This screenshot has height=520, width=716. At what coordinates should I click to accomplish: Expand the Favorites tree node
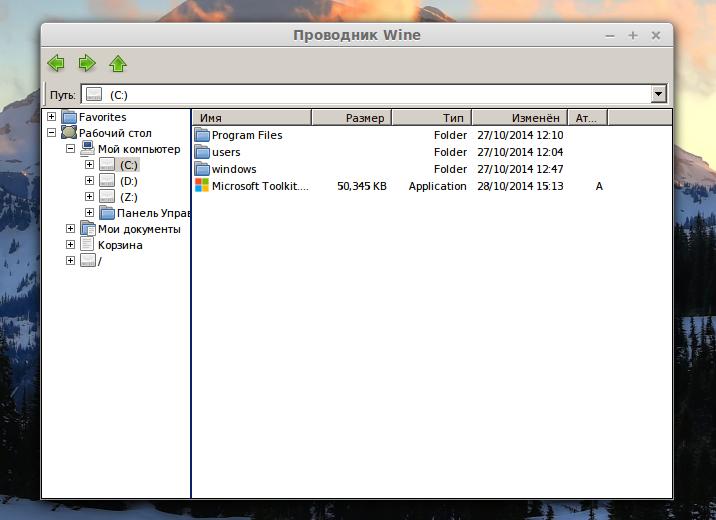click(52, 116)
